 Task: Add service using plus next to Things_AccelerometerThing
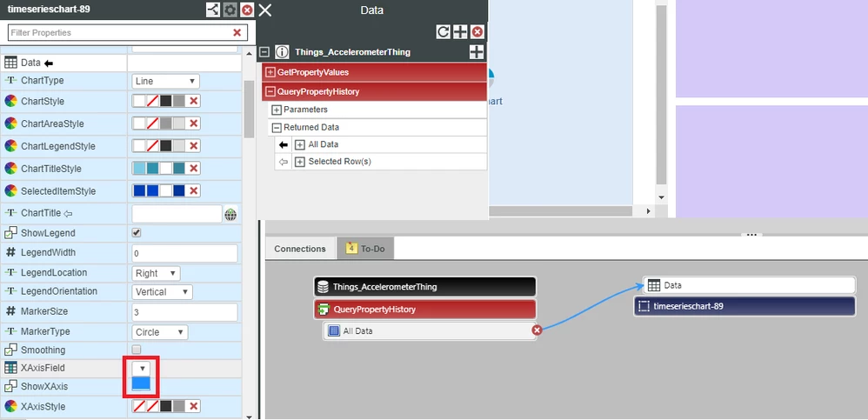coord(477,52)
